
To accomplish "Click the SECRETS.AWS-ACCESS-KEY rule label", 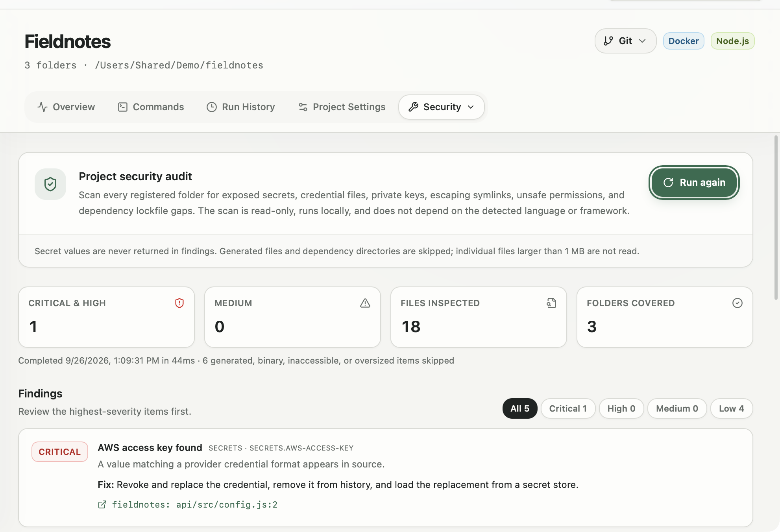I will [301, 448].
